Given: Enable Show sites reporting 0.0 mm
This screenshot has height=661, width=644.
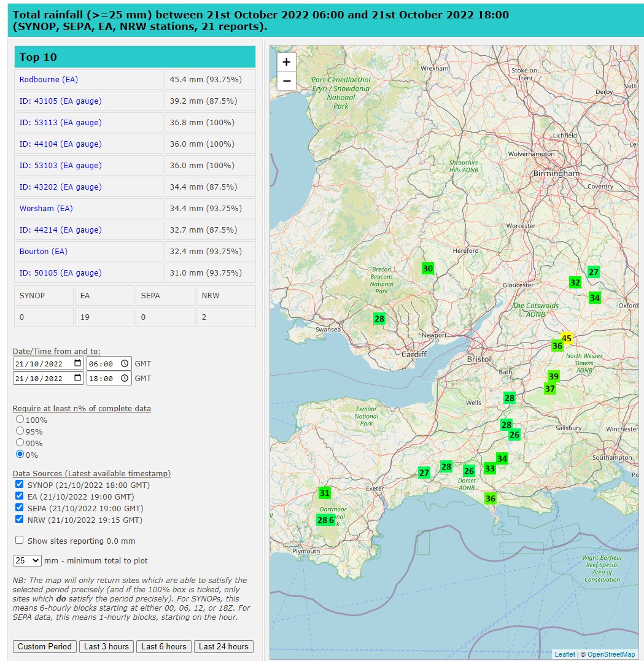Looking at the screenshot, I should coord(20,540).
